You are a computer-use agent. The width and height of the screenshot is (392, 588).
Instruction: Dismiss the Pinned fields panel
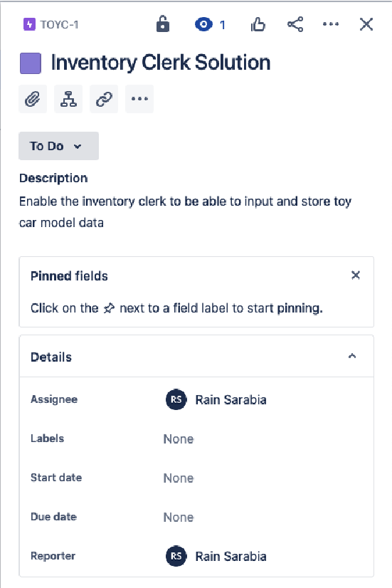(356, 275)
